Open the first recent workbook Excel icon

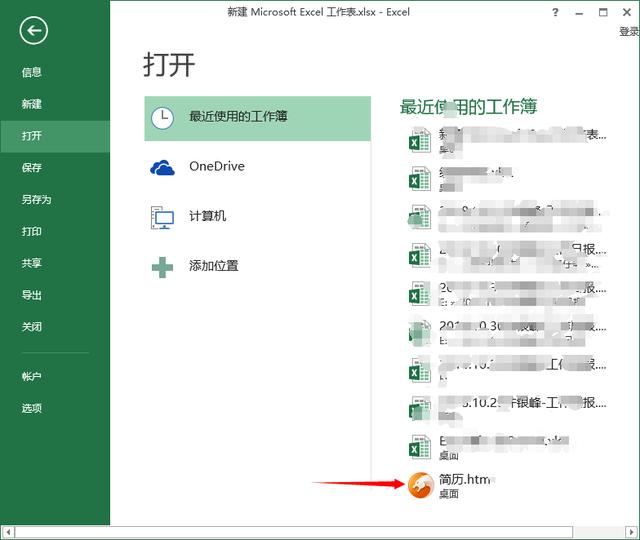click(420, 140)
